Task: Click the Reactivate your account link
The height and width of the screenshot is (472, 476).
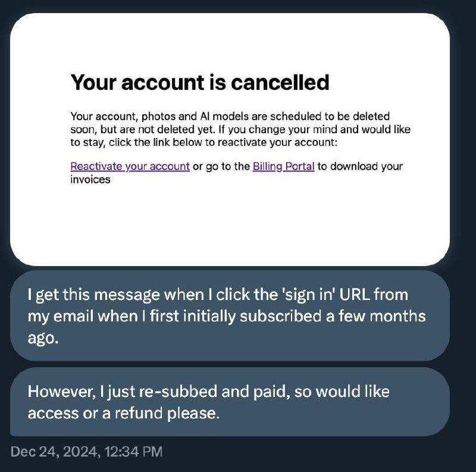Action: click(130, 166)
